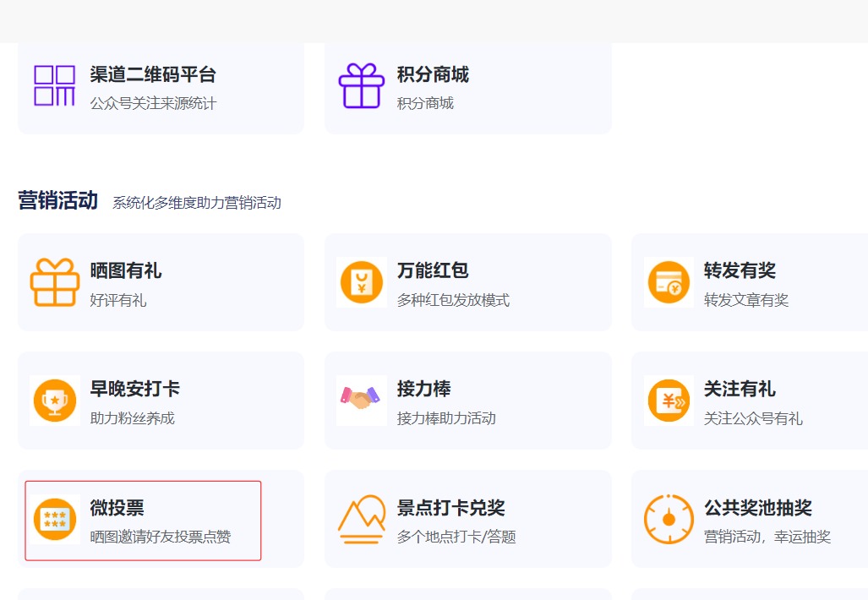Click the card icon for 转发有奖
Viewport: 868px width, 600px height.
pos(669,282)
